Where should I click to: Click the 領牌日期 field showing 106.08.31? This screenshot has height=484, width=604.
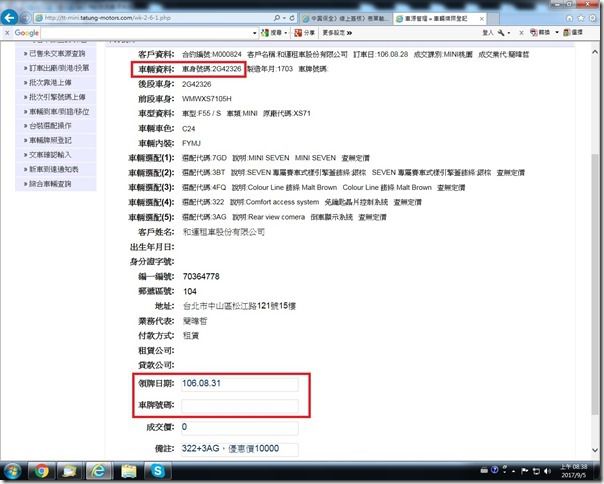[x=240, y=383]
